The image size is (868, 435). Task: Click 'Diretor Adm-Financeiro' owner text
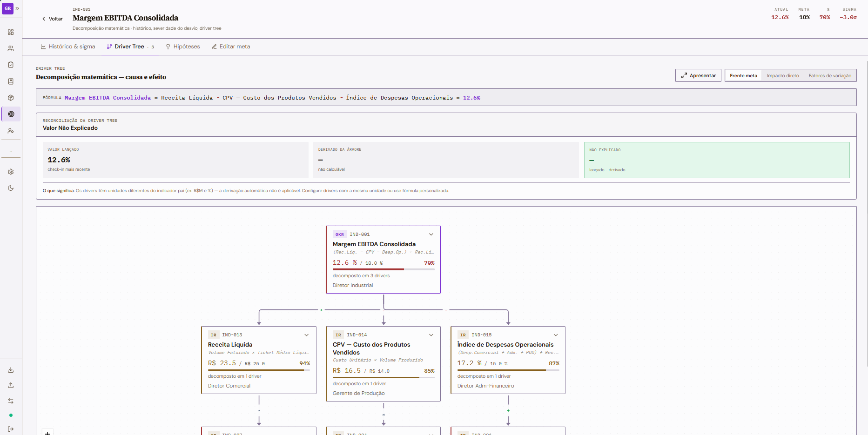coord(486,386)
